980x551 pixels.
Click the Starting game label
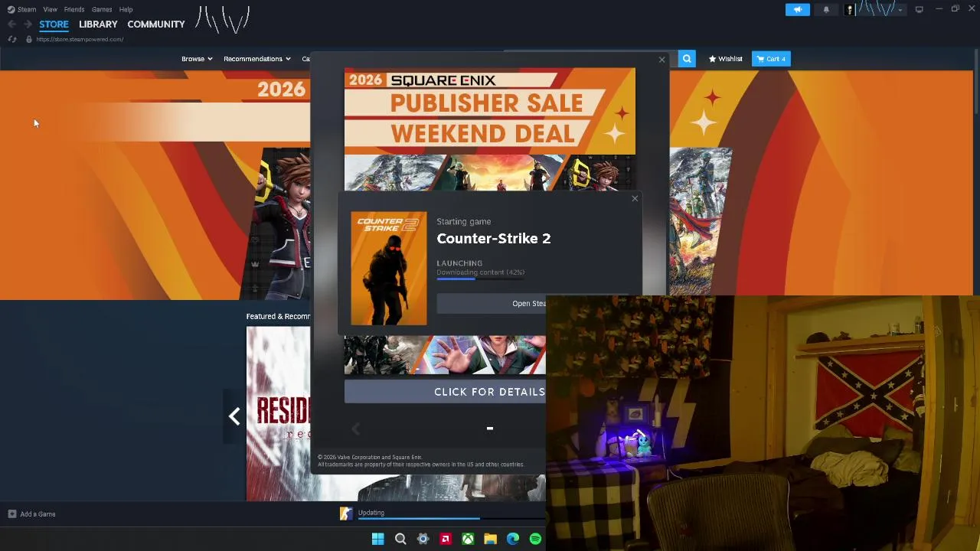tap(464, 222)
